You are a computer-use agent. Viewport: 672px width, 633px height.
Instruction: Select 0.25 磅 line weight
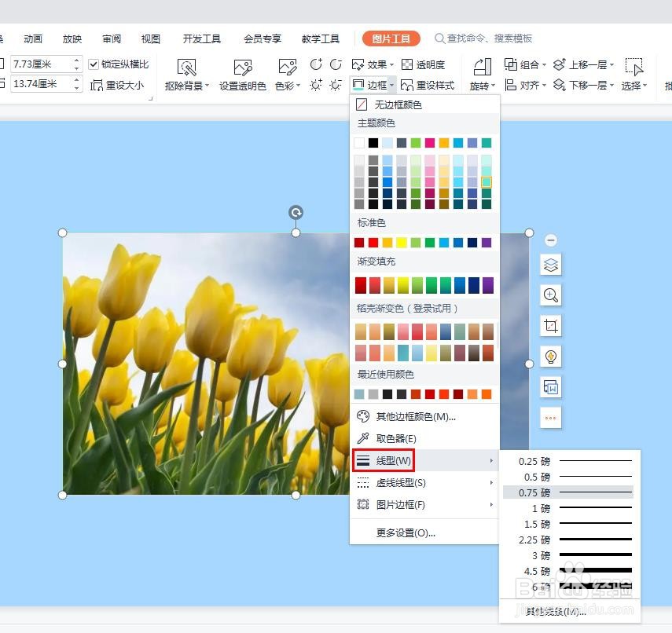click(x=569, y=461)
